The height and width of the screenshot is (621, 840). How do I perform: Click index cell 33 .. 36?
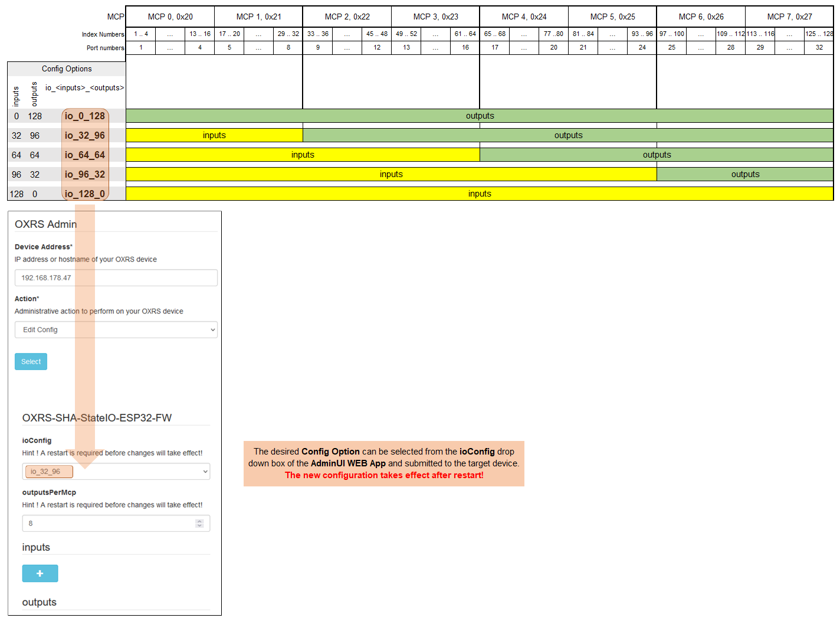(x=318, y=34)
